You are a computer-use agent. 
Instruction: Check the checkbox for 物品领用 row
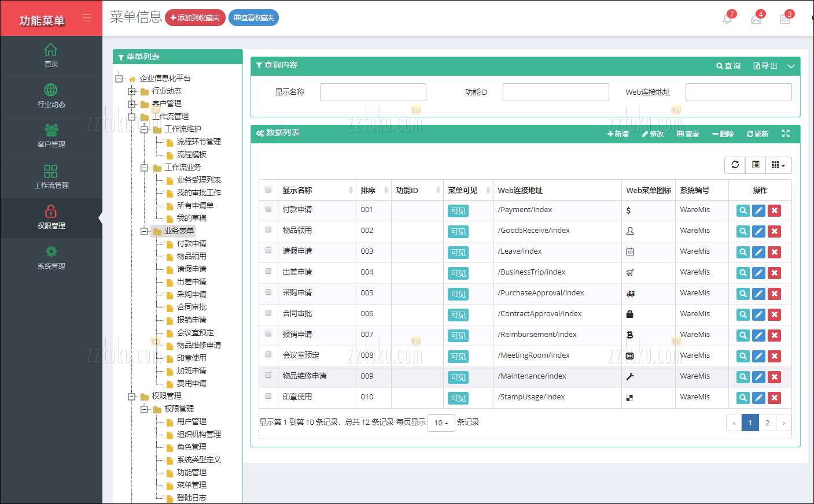coord(268,229)
